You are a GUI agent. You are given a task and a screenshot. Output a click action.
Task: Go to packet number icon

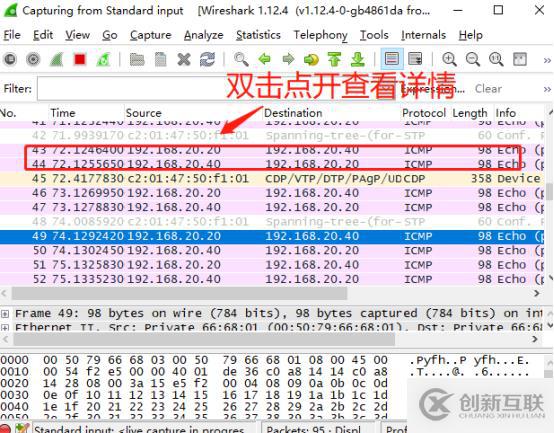311,59
